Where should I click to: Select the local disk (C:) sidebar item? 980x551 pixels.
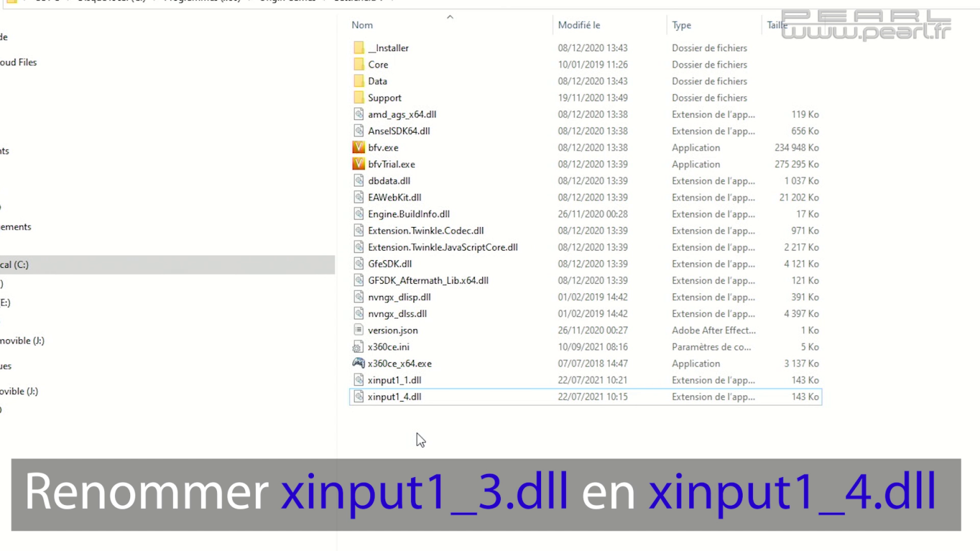pyautogui.click(x=15, y=265)
